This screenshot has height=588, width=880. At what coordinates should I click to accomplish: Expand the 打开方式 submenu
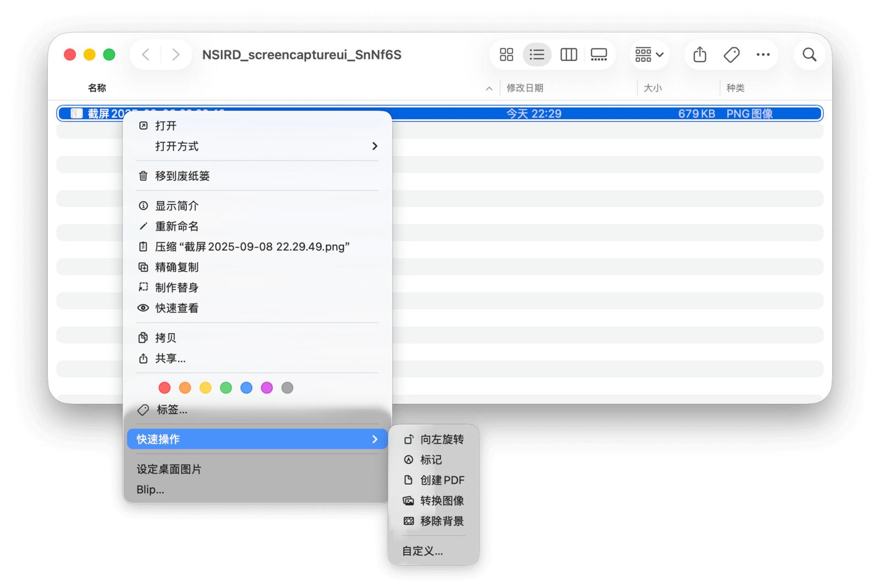(x=257, y=146)
